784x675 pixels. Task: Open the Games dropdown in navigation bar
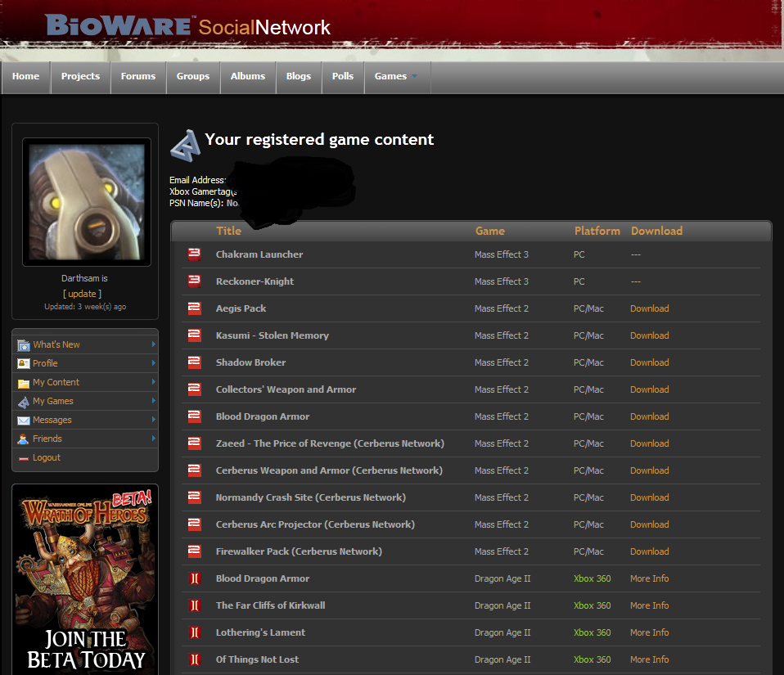pos(396,77)
